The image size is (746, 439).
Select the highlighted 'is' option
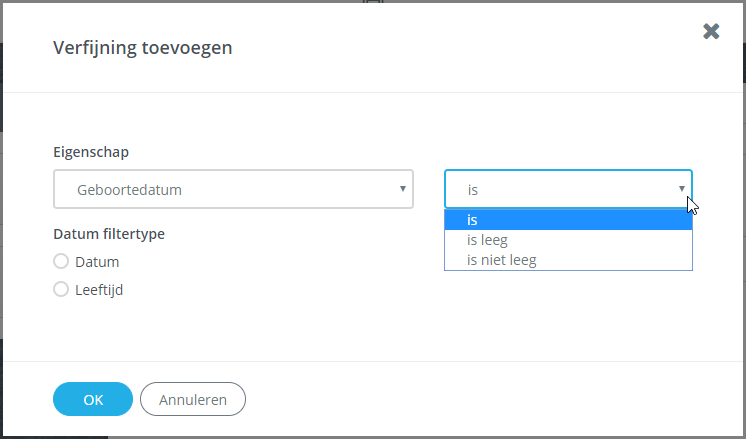click(x=568, y=220)
